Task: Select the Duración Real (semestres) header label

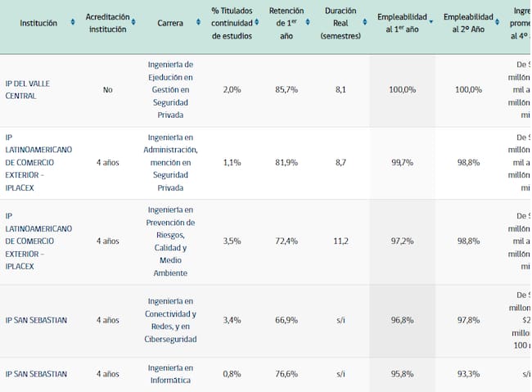Action: click(x=340, y=23)
